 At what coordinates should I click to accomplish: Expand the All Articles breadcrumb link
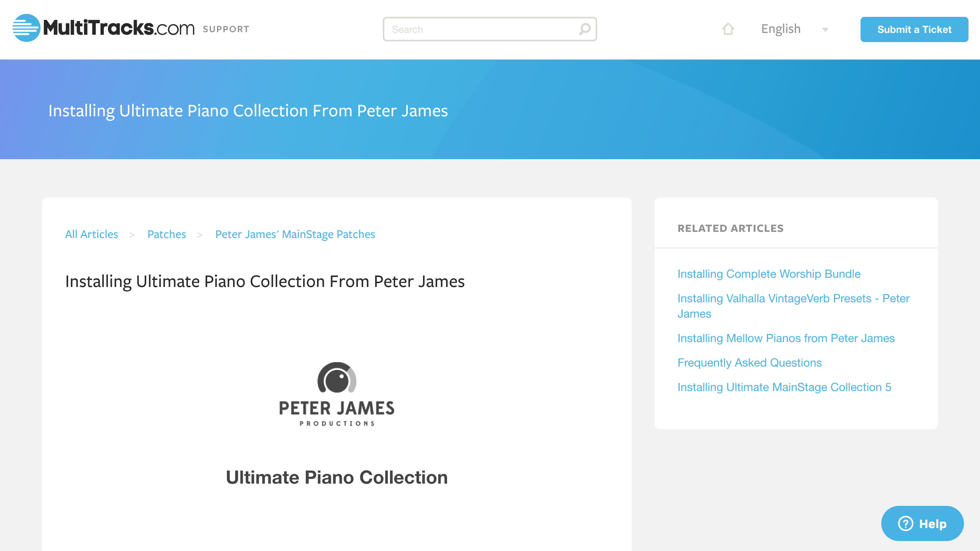tap(91, 234)
